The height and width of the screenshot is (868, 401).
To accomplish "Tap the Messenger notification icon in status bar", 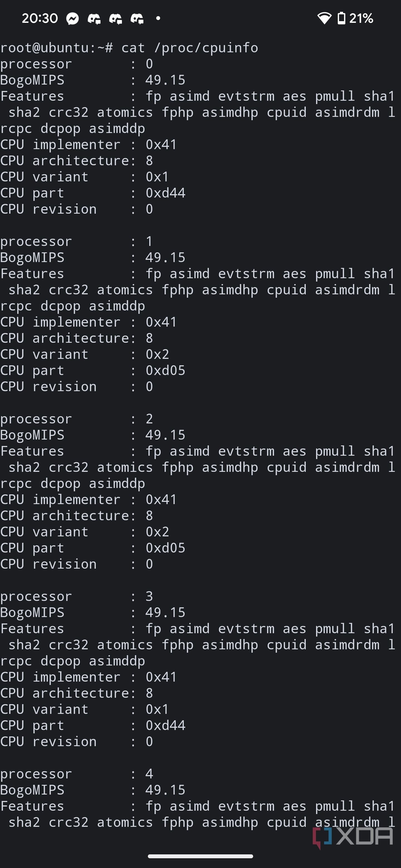I will coord(72,19).
